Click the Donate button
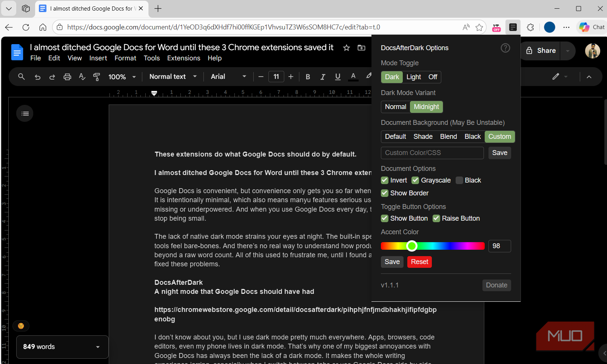This screenshot has height=364, width=607. point(496,285)
